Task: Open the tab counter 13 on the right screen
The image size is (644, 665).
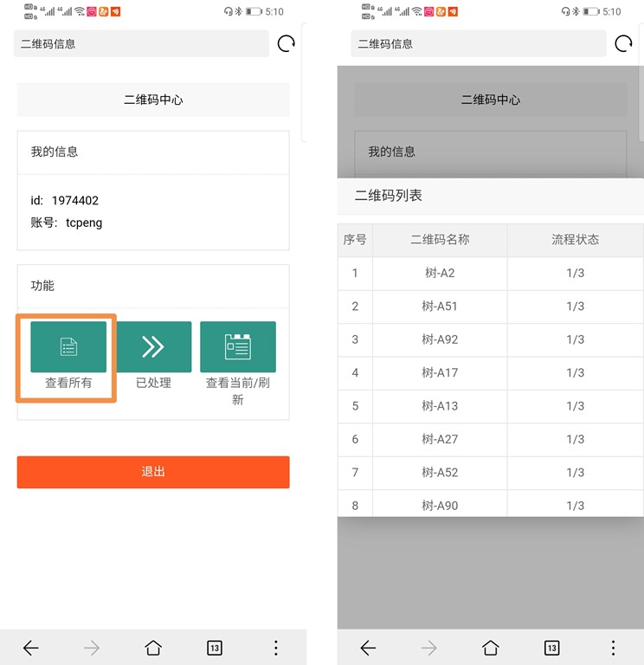Action: 551,648
